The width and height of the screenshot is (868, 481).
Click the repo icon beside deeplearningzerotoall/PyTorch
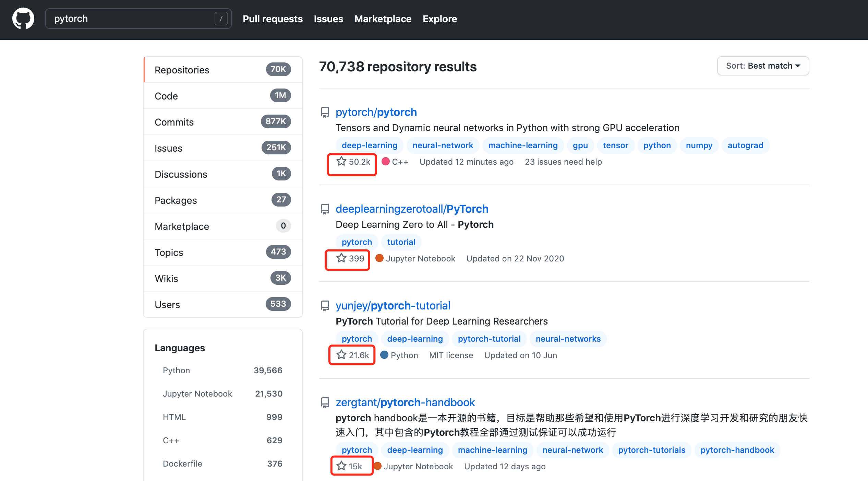(325, 209)
